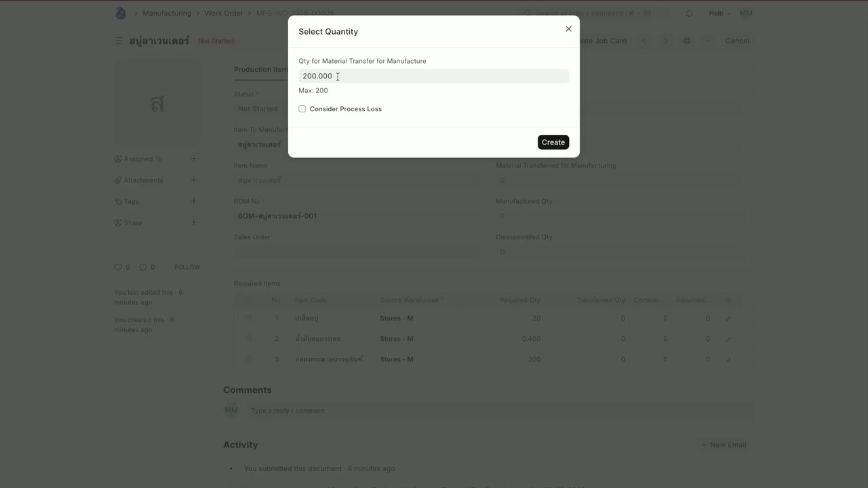Click the New Email button

click(x=724, y=445)
